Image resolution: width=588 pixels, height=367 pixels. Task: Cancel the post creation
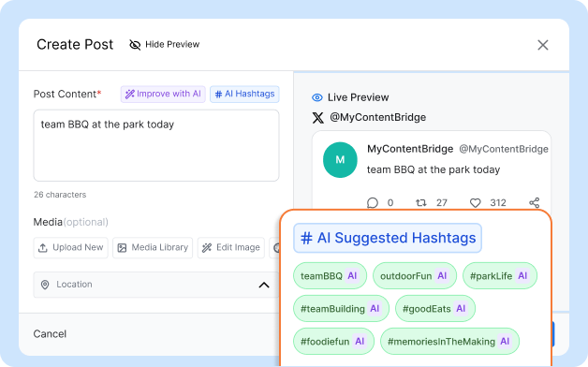click(x=50, y=334)
